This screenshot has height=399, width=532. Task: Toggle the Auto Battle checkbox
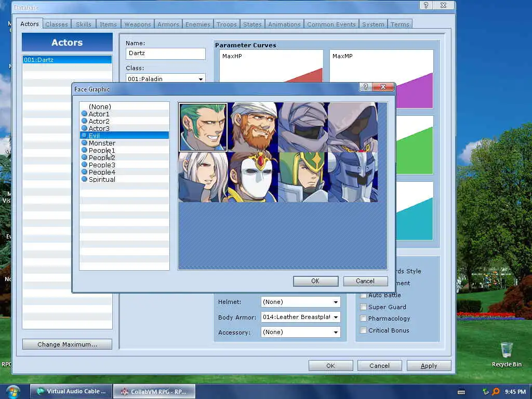coord(363,296)
